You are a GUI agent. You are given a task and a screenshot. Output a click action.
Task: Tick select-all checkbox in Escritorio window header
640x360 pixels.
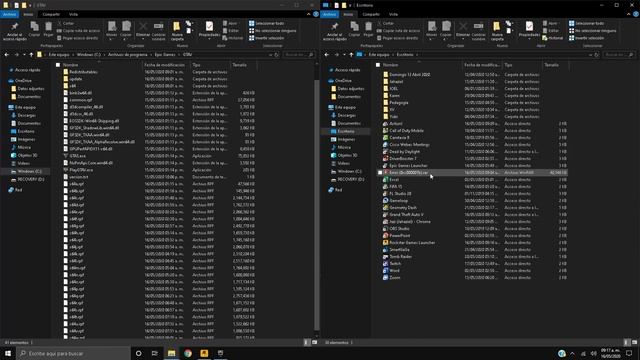pyautogui.click(x=378, y=65)
